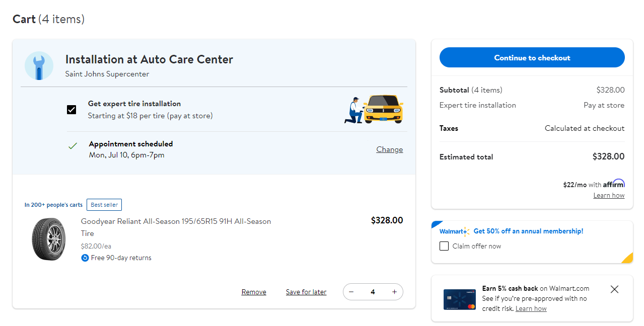Viewport: 644px width, 326px height.
Task: Open the quantity selector showing 4
Action: coord(373,292)
